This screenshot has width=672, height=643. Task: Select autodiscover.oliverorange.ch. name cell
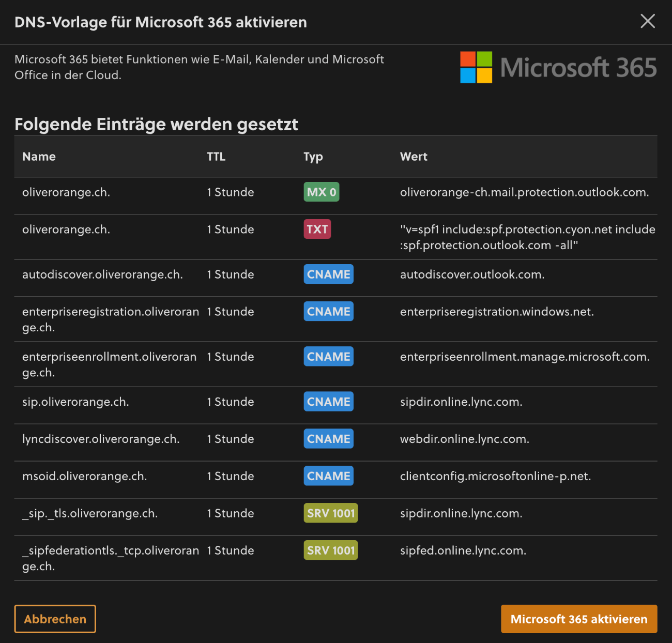[102, 274]
